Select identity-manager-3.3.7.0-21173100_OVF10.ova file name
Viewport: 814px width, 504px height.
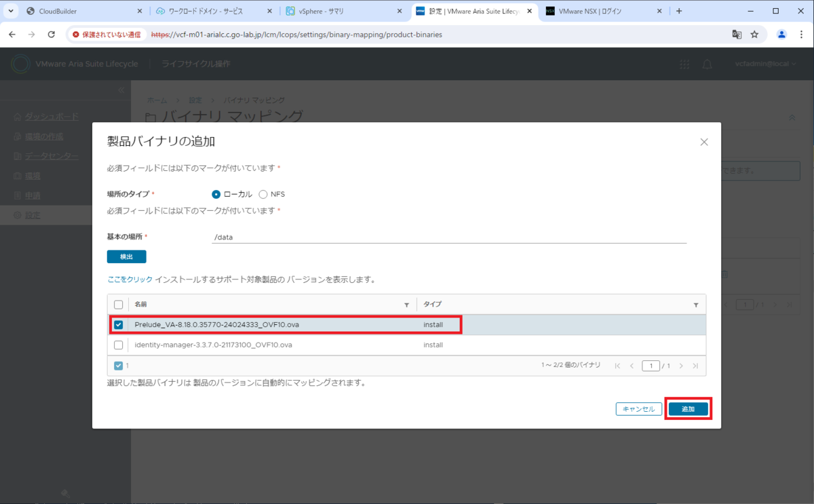pyautogui.click(x=213, y=345)
